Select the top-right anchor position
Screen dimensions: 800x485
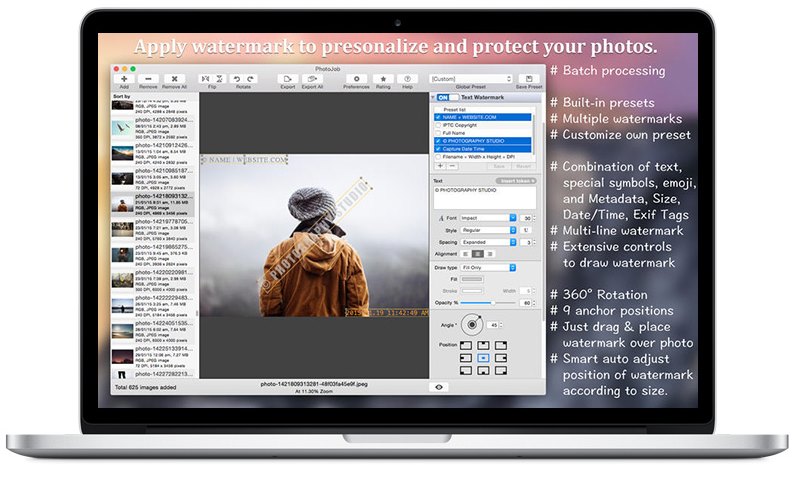[501, 346]
